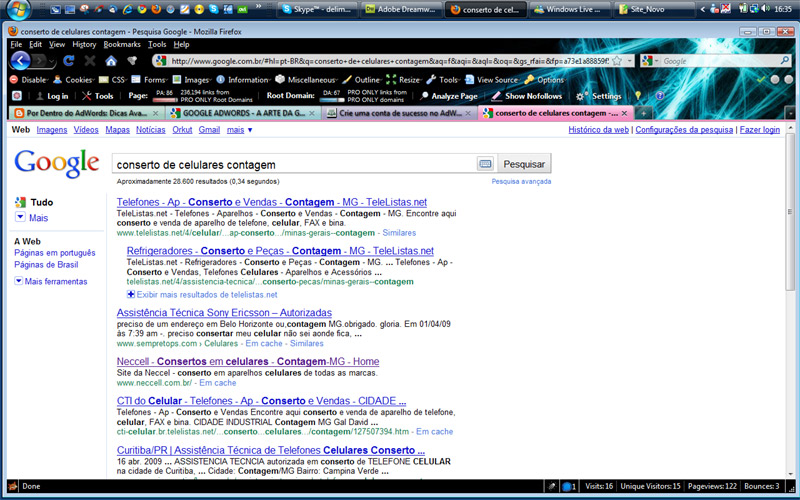Viewport: 800px width, 500px height.
Task: Click the grey Stop loading X icon
Action: [x=90, y=61]
